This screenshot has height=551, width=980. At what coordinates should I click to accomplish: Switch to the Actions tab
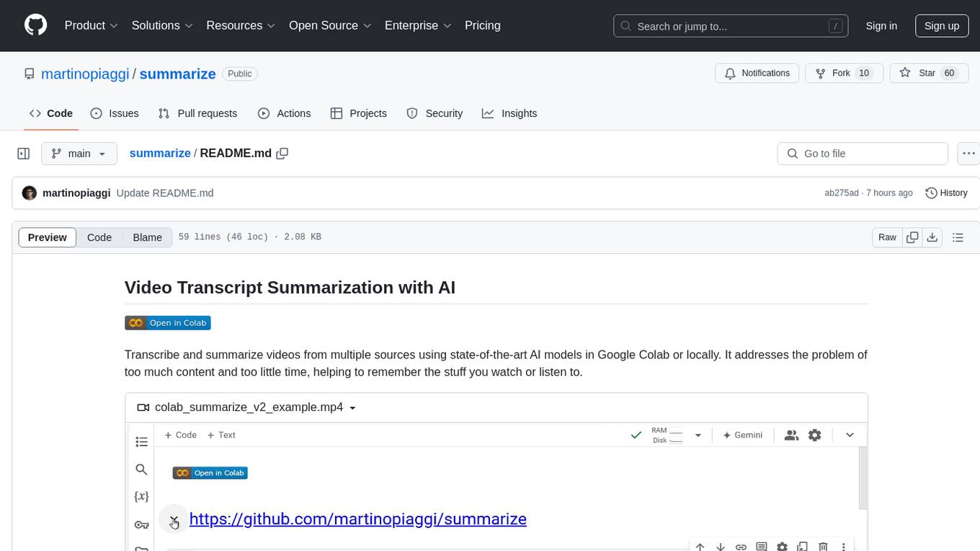pos(284,113)
